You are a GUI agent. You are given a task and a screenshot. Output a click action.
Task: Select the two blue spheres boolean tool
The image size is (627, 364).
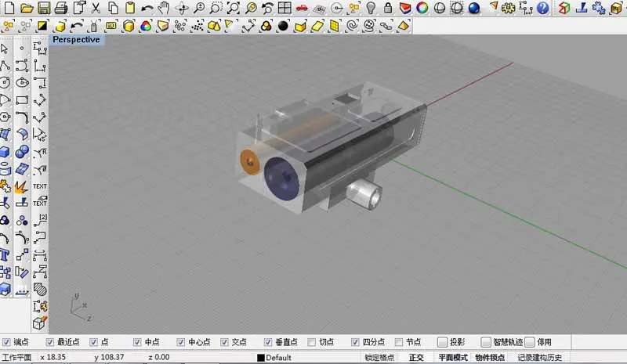(x=22, y=152)
